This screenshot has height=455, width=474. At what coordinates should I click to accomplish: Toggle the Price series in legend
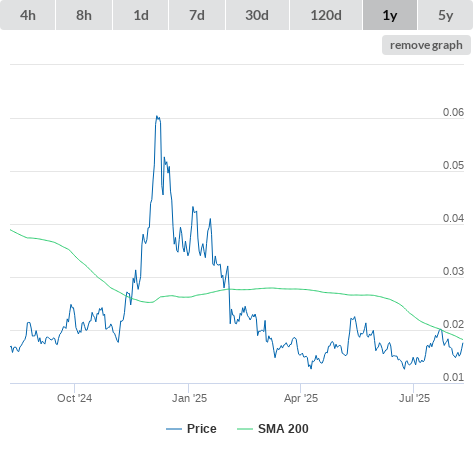click(202, 428)
